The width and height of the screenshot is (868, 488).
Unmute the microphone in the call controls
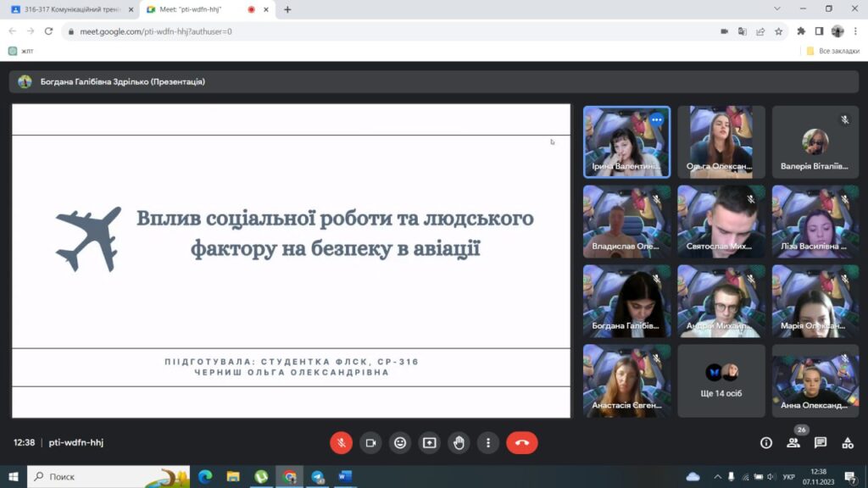coord(341,442)
